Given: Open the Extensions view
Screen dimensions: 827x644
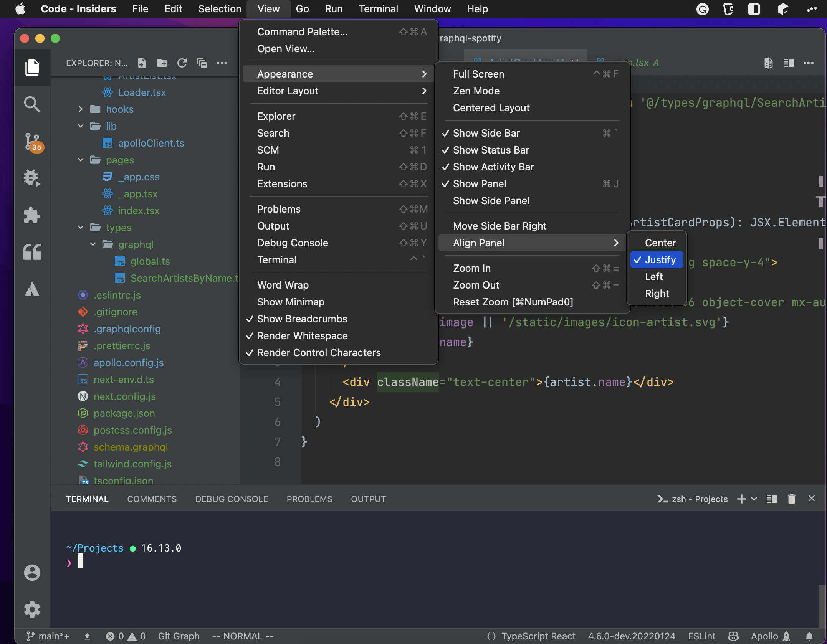Looking at the screenshot, I should click(x=32, y=215).
